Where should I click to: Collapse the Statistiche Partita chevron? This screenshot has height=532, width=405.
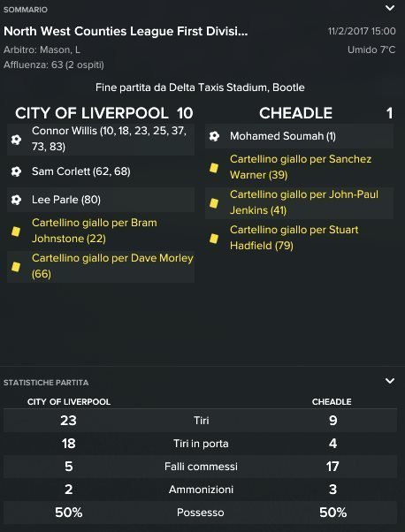coord(390,381)
